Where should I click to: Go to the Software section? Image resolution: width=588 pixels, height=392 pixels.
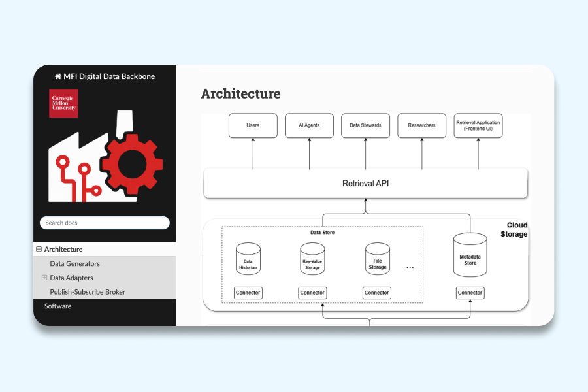(x=57, y=306)
